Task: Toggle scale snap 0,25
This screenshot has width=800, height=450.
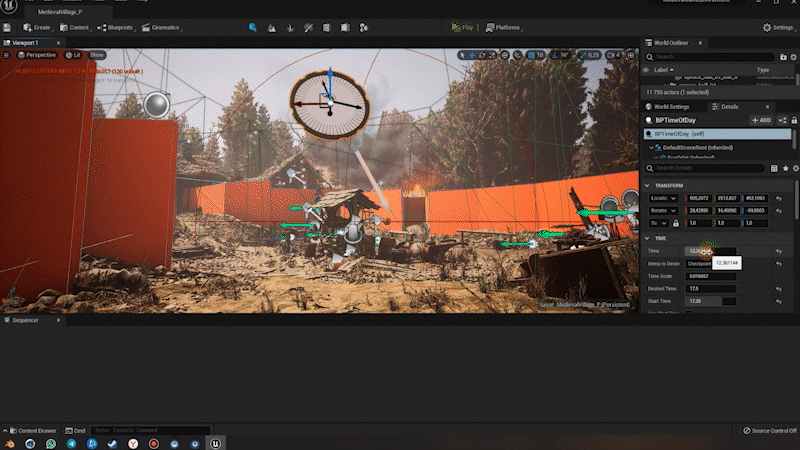Action: (589, 55)
